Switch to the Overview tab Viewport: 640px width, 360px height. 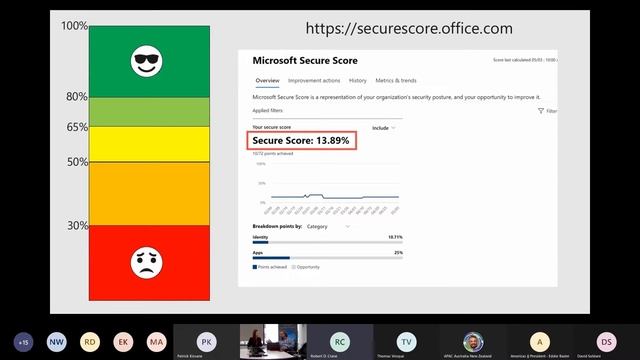tap(267, 80)
